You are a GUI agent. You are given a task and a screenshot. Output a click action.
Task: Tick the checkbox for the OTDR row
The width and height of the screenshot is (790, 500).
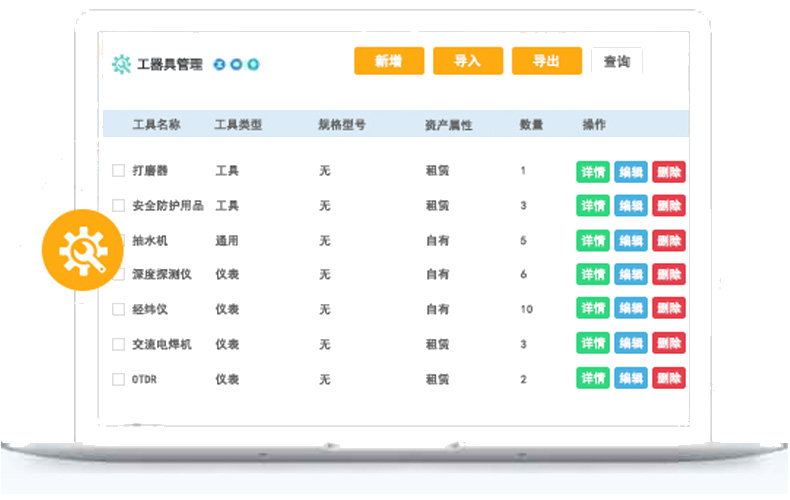pyautogui.click(x=118, y=379)
